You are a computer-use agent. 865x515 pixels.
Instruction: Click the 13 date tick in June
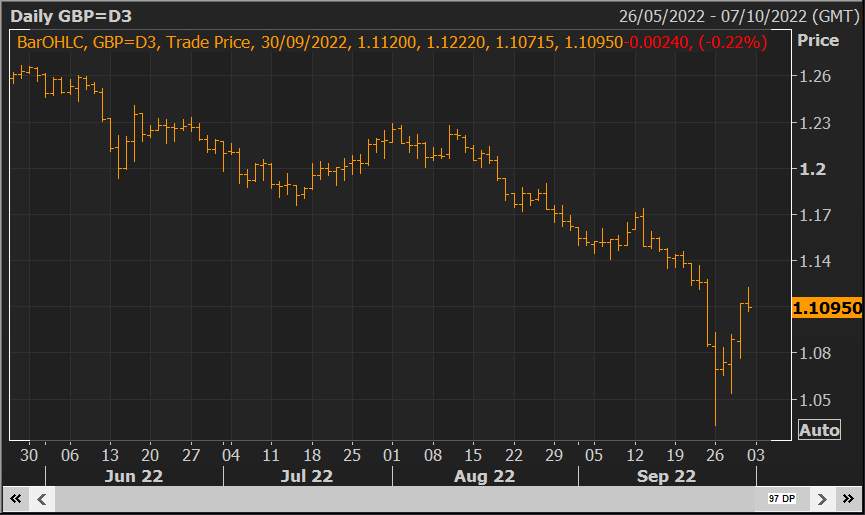pos(110,455)
